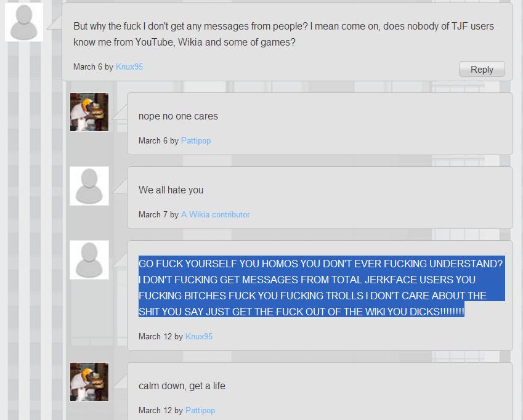Open 'A Wikia contributor' profile link
The height and width of the screenshot is (420, 523).
point(215,214)
